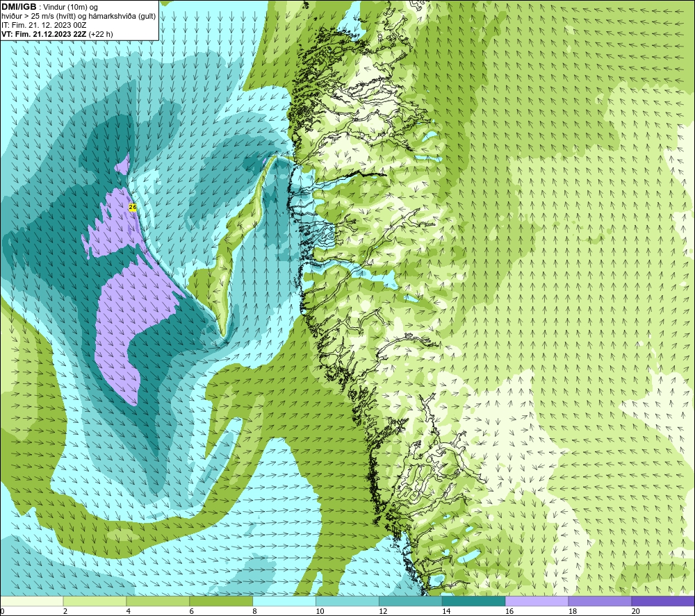Select the 18–20 m/s purple legend swatch

click(600, 601)
